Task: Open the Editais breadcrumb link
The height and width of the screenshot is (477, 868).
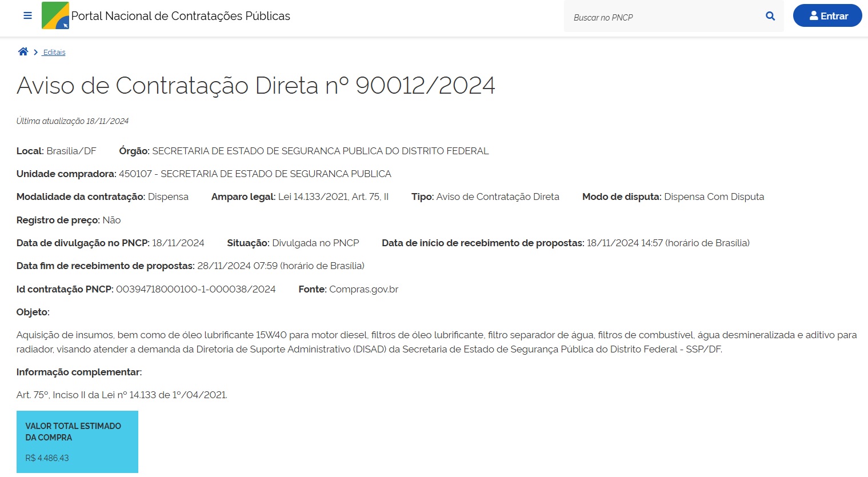Action: coord(54,53)
